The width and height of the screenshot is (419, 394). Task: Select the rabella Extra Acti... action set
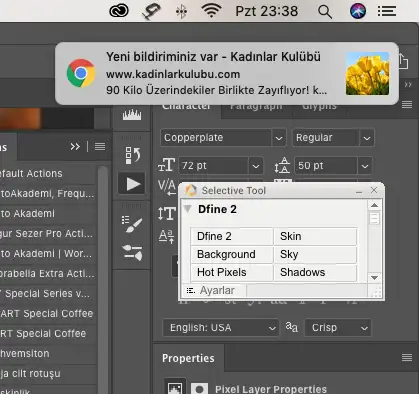pos(48,273)
